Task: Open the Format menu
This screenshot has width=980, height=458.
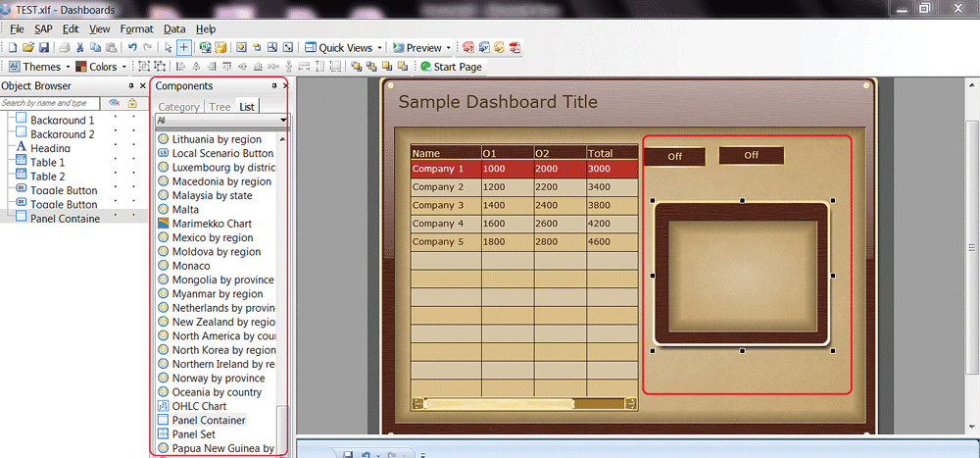Action: [136, 29]
